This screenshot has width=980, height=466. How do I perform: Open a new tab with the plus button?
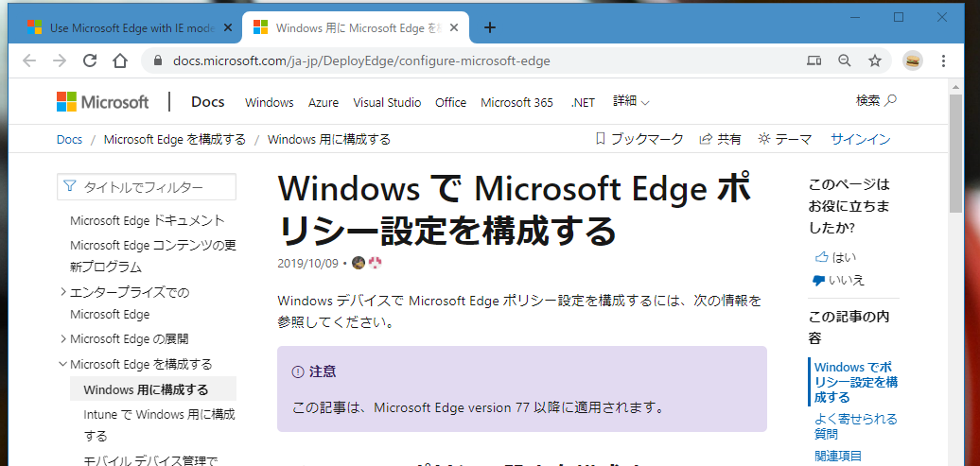[490, 27]
